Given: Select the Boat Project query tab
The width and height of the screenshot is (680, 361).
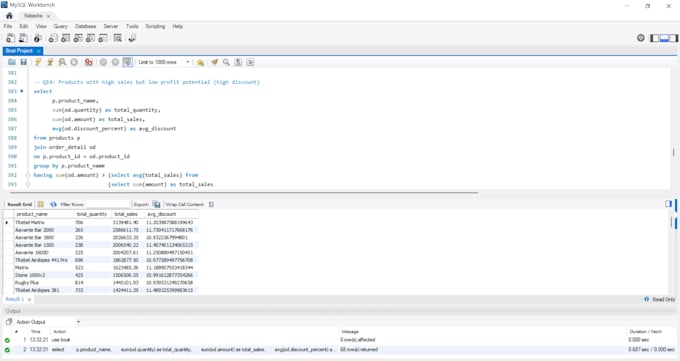Looking at the screenshot, I should click(x=19, y=51).
